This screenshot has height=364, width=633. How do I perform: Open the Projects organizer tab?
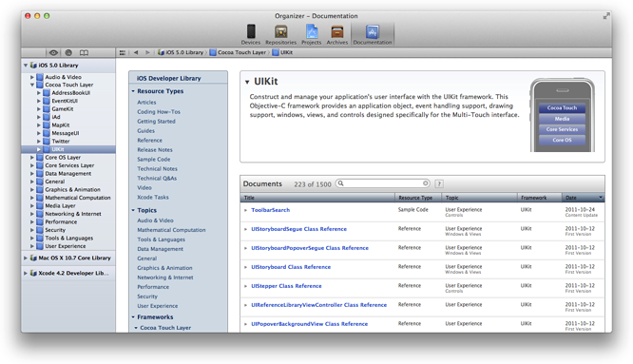click(311, 34)
